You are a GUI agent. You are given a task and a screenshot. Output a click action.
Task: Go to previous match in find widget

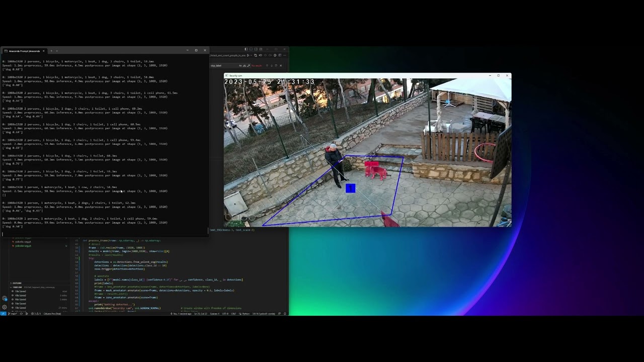[x=267, y=66]
